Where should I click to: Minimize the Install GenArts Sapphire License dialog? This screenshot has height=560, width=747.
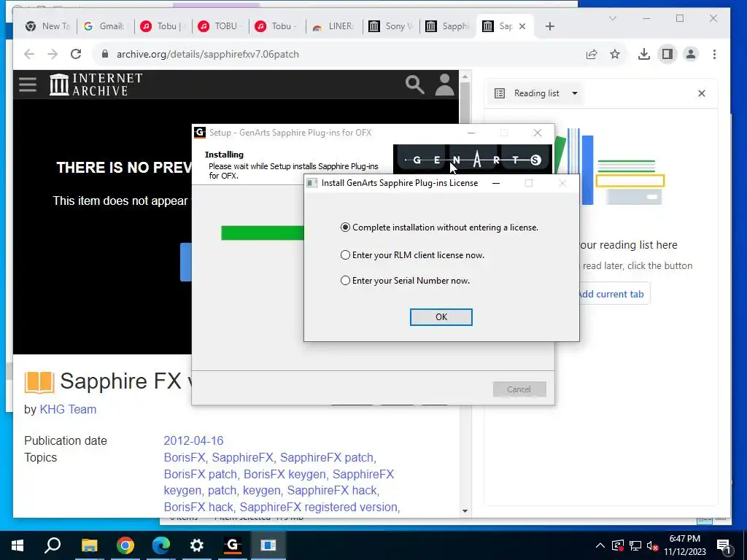(x=496, y=183)
